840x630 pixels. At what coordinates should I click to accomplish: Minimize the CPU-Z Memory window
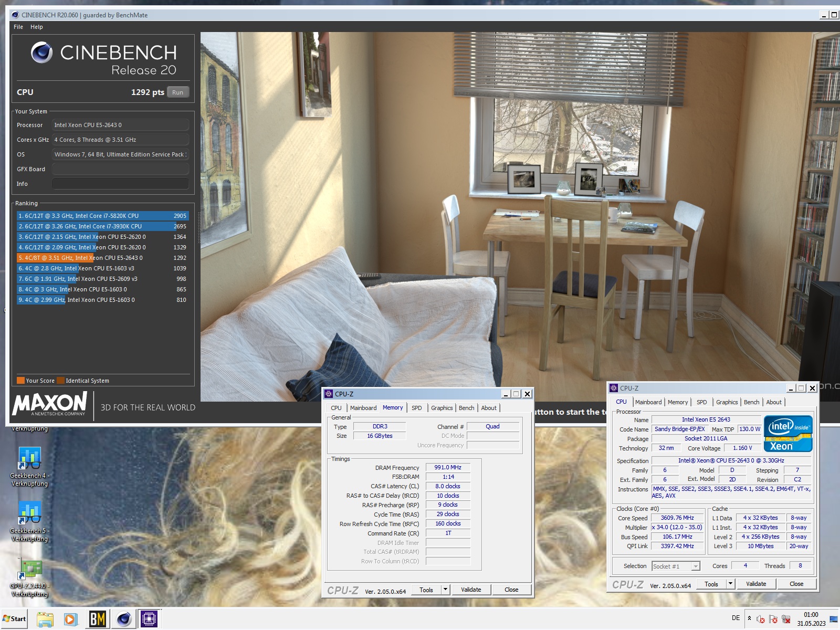[x=506, y=394]
